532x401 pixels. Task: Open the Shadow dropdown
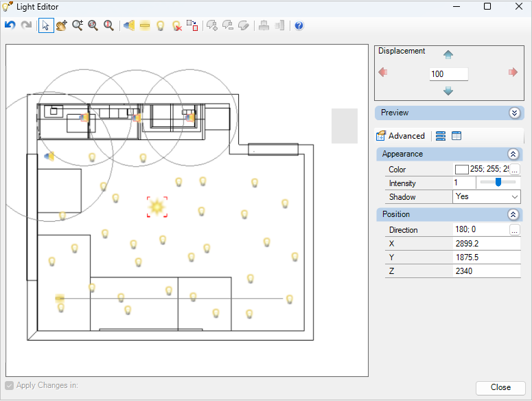point(514,197)
